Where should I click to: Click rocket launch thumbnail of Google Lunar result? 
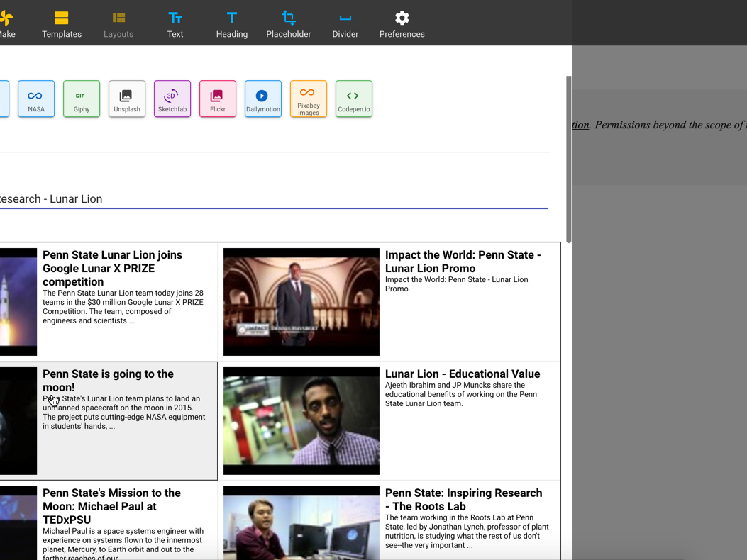click(18, 302)
